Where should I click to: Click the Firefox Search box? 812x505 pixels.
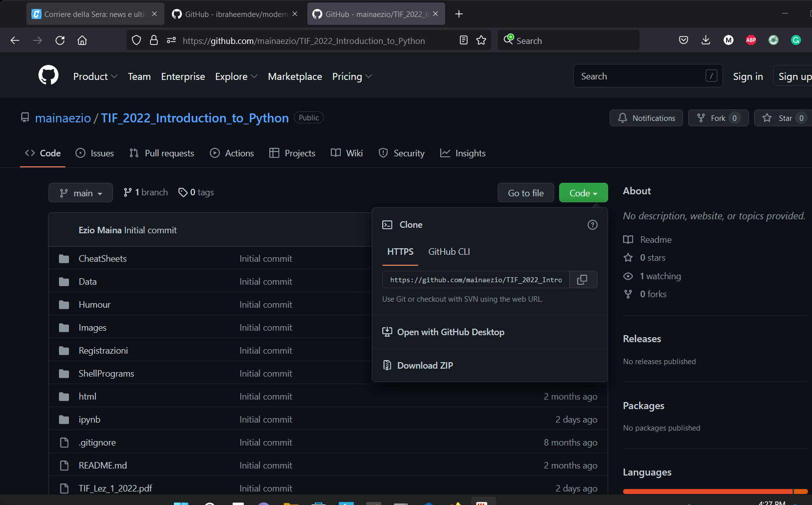coord(569,40)
